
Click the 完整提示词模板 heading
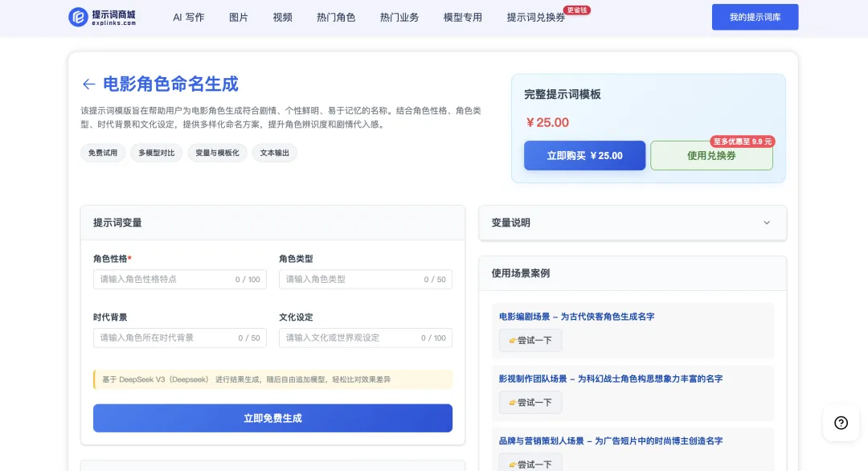(563, 94)
